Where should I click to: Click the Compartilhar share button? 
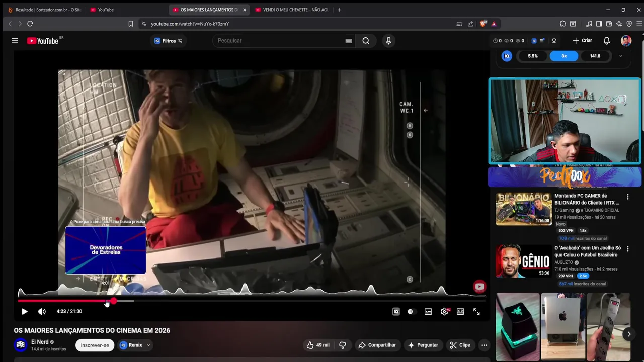[x=377, y=345]
